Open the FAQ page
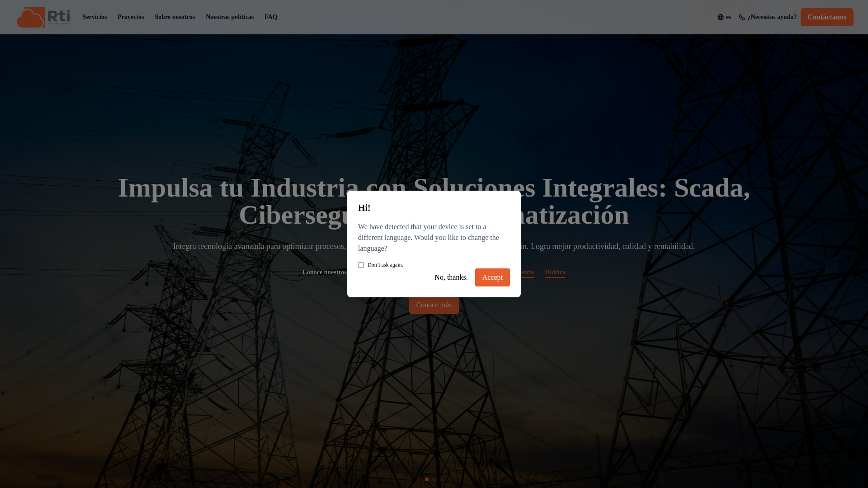The height and width of the screenshot is (488, 868). (271, 17)
